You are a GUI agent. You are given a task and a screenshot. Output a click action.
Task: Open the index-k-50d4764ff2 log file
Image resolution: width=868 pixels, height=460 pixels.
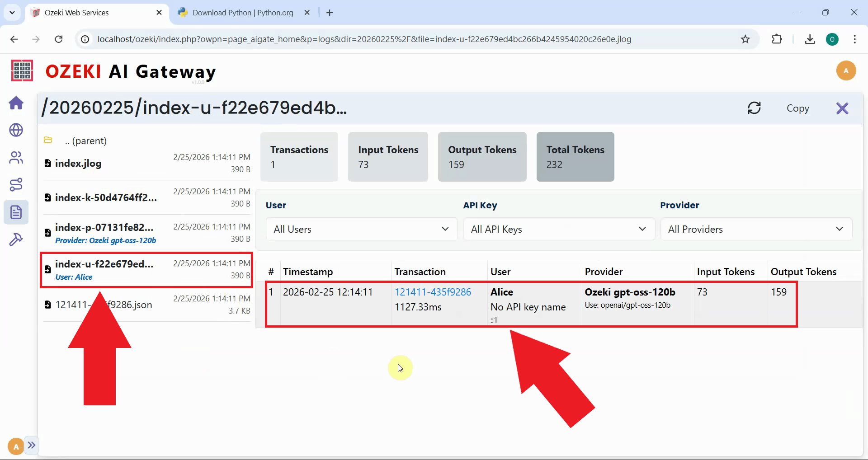point(105,197)
